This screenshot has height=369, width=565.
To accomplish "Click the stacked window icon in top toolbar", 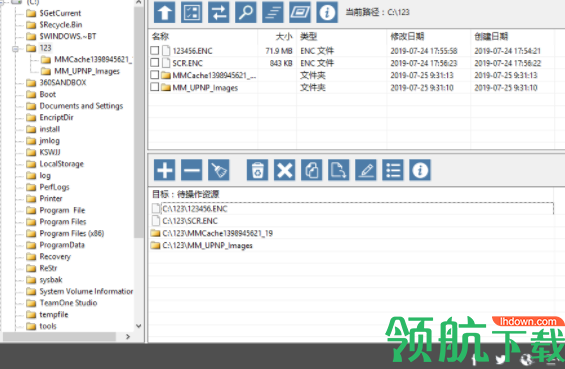I will click(300, 12).
